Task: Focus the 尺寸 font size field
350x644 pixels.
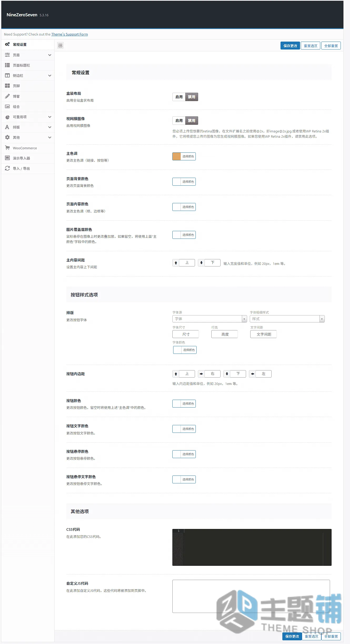Action: tap(186, 334)
